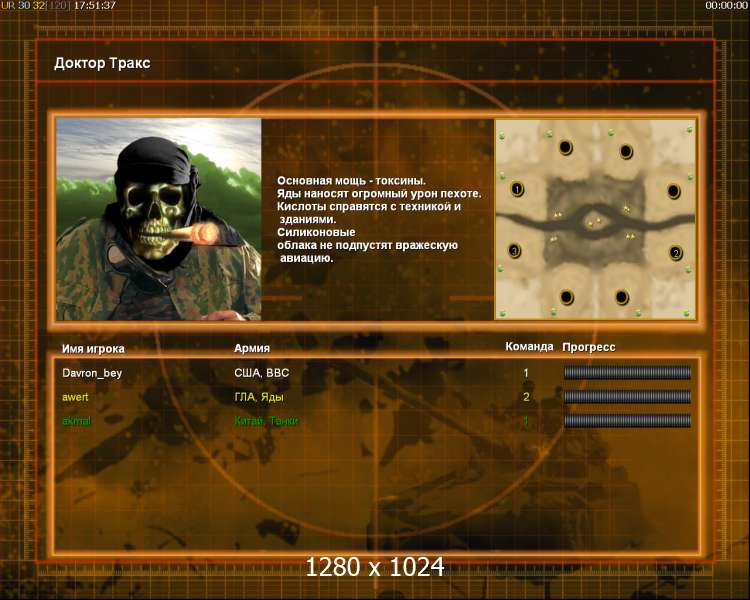750x600 pixels.
Task: Click the desert map preview thumbnail
Action: click(x=595, y=219)
